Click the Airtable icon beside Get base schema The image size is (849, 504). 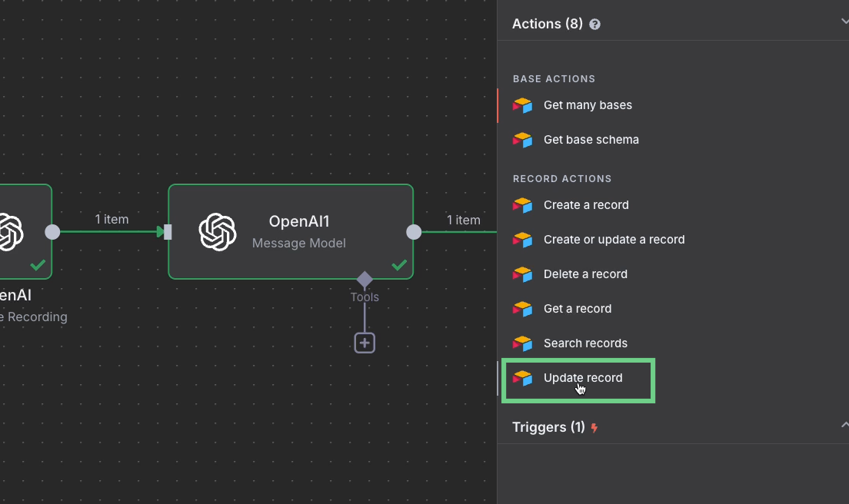pos(522,140)
